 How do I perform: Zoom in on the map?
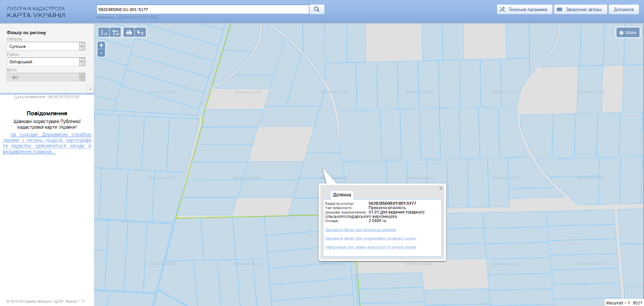point(101,45)
